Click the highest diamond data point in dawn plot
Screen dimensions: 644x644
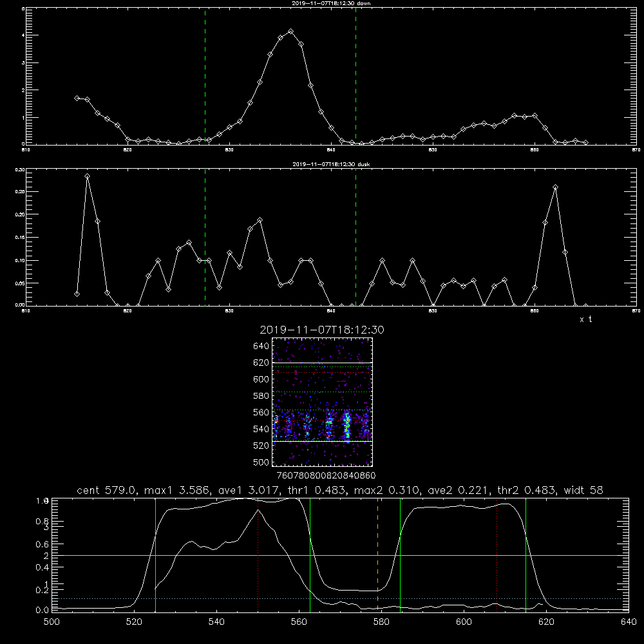(291, 31)
